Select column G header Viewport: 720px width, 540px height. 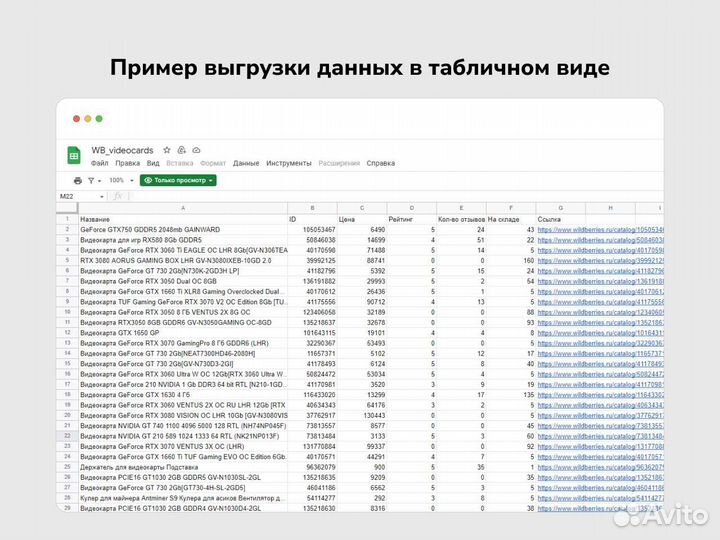tap(561, 208)
